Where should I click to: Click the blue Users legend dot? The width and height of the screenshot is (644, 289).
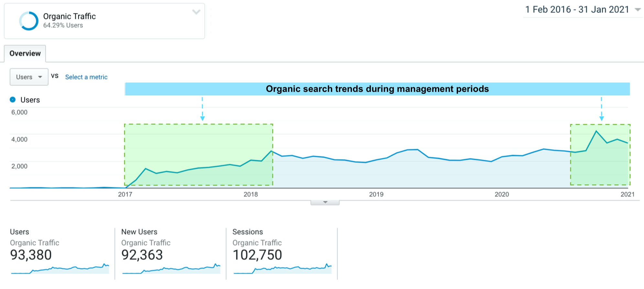[x=13, y=100]
